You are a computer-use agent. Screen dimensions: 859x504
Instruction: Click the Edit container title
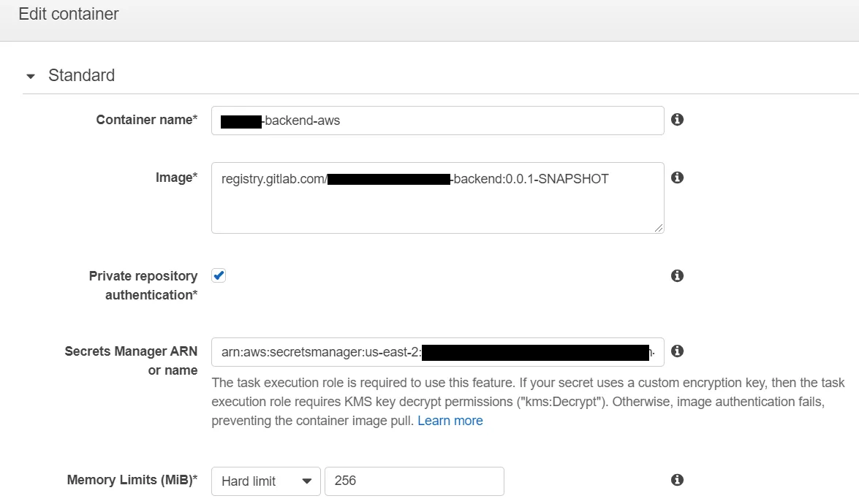pyautogui.click(x=69, y=14)
